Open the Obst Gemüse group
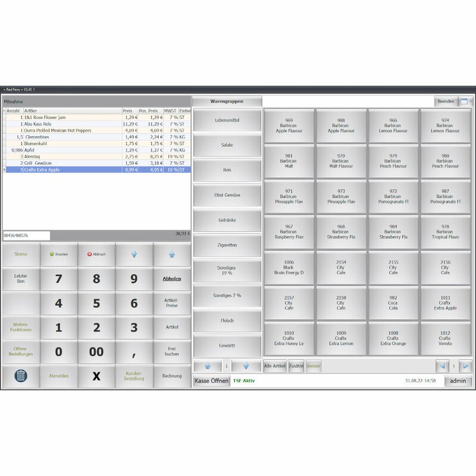 tap(227, 195)
